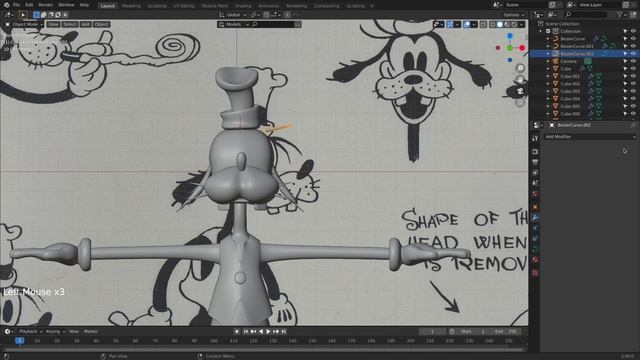Viewport: 640px width, 360px height.
Task: Click the Extend selection mode icon
Action: [x=44, y=15]
